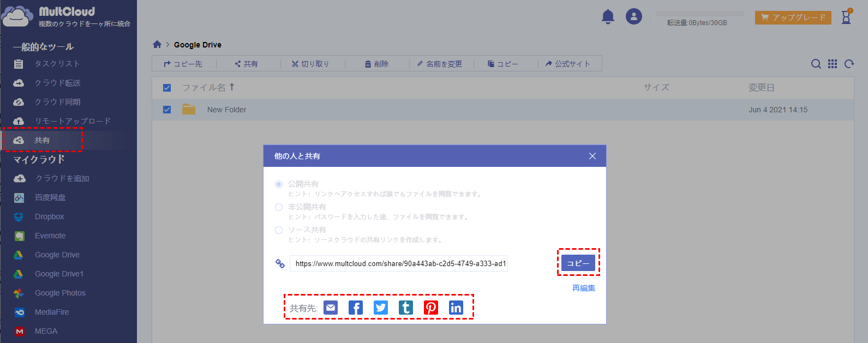Open リモートアップロード in sidebar
868x343 pixels.
73,121
